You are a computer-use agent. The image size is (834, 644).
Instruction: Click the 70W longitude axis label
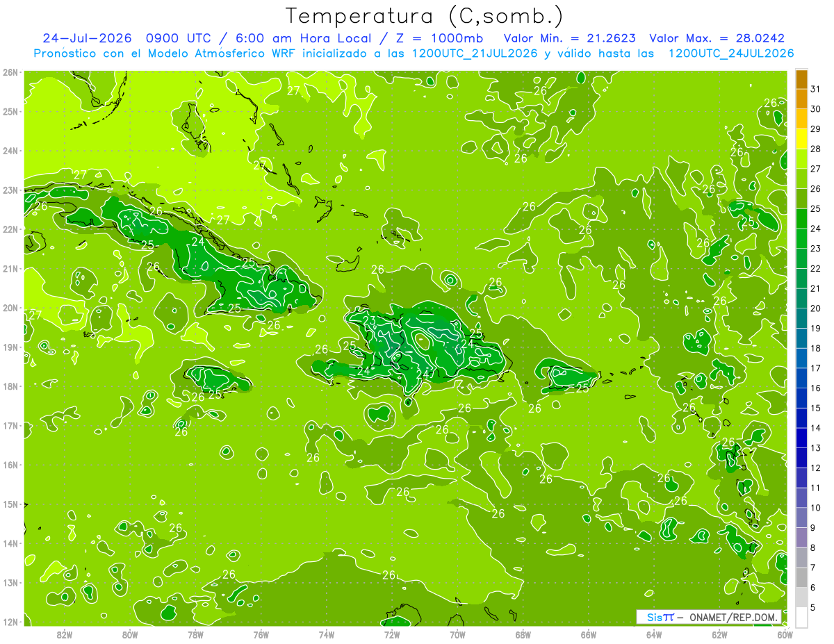(x=457, y=634)
